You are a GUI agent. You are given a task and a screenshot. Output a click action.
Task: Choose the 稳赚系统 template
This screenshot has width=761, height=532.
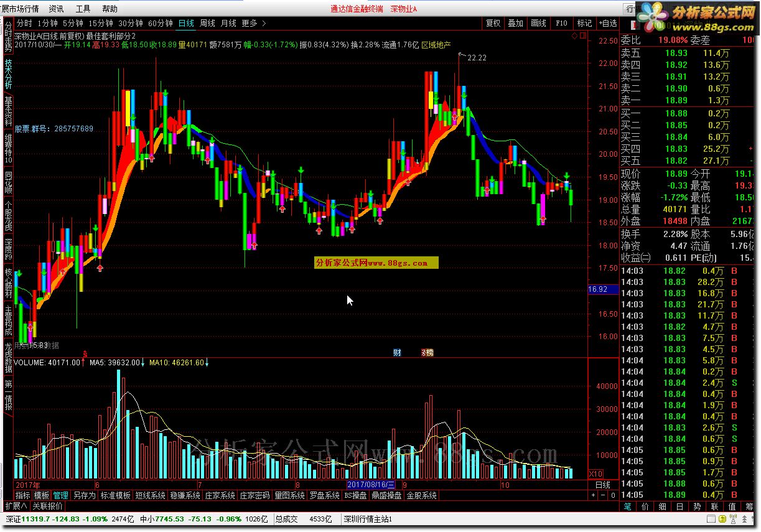point(185,496)
